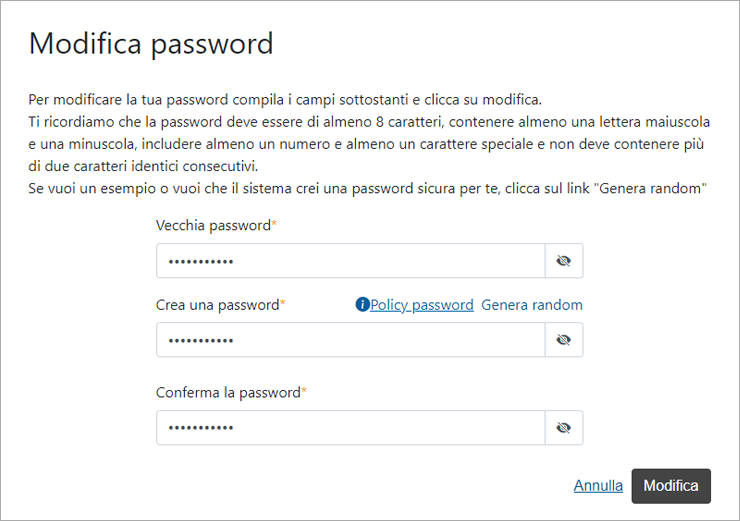Open the Policy password link
Viewport: 740px width, 521px height.
(421, 305)
